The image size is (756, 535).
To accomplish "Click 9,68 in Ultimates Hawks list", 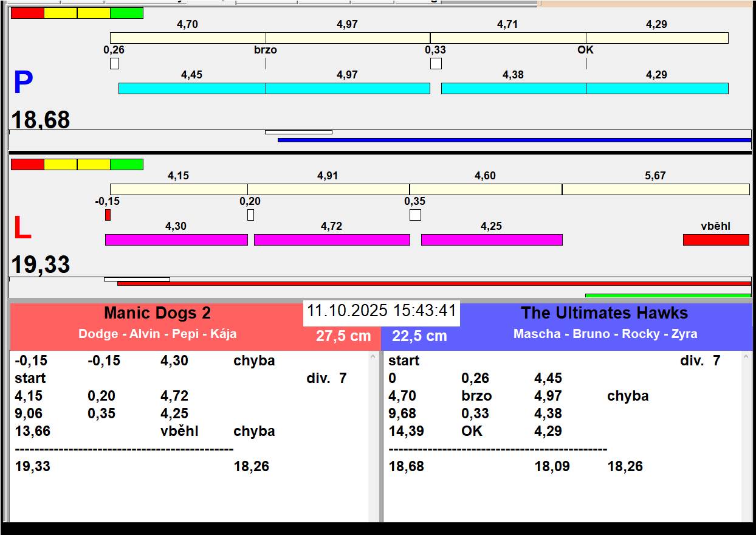I will tap(402, 413).
